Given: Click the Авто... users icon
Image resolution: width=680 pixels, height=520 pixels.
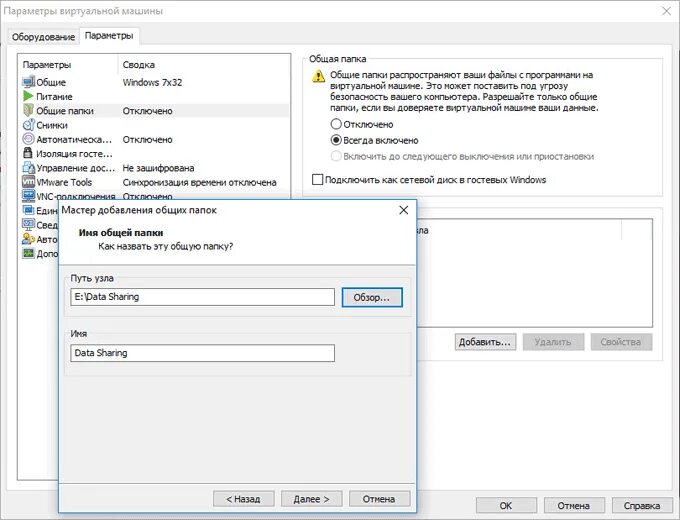Looking at the screenshot, I should coord(29,239).
